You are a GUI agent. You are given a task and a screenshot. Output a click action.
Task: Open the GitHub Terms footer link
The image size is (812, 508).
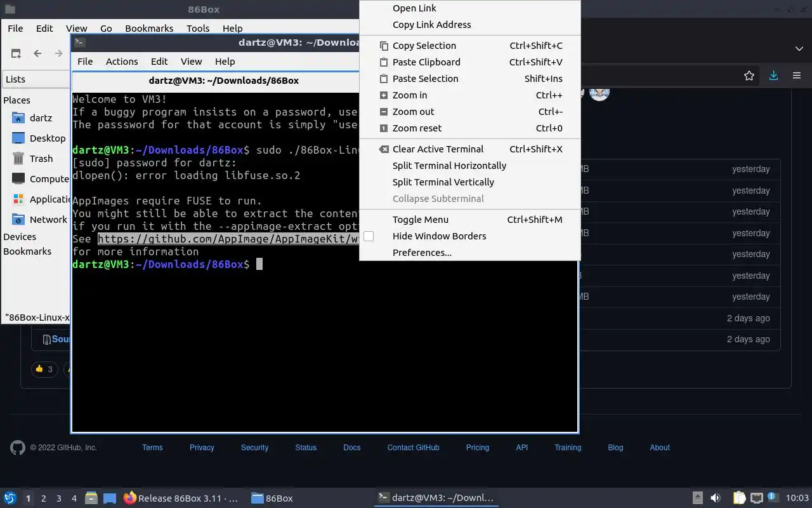tap(152, 448)
